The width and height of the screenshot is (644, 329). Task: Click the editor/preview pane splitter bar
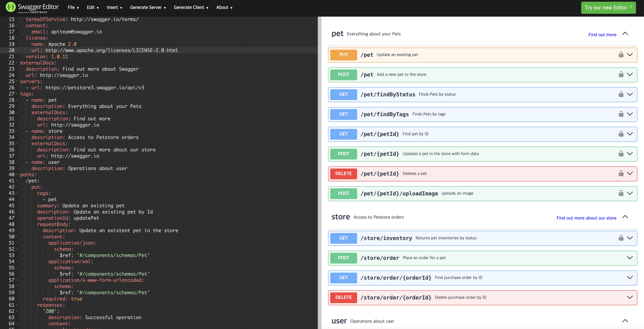pos(319,173)
